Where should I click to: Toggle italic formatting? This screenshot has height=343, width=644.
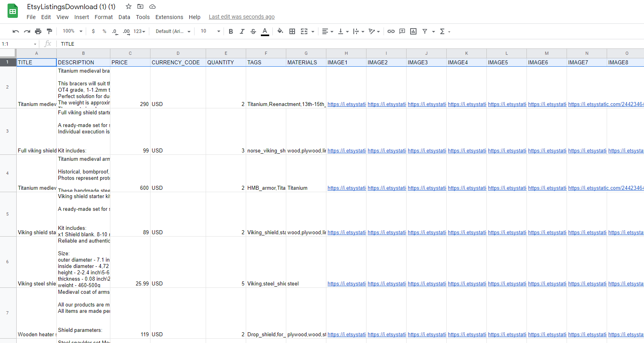point(242,31)
